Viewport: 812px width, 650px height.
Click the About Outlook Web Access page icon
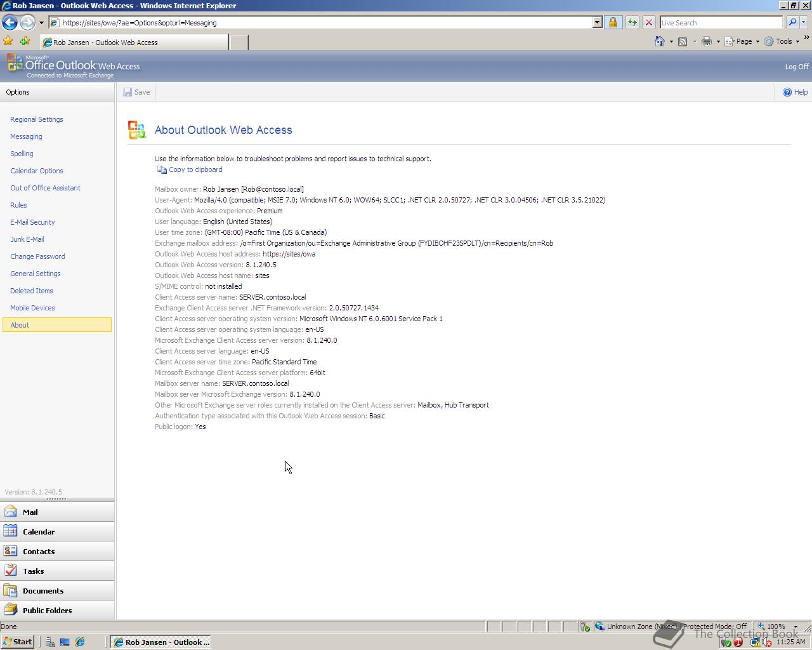(x=136, y=129)
